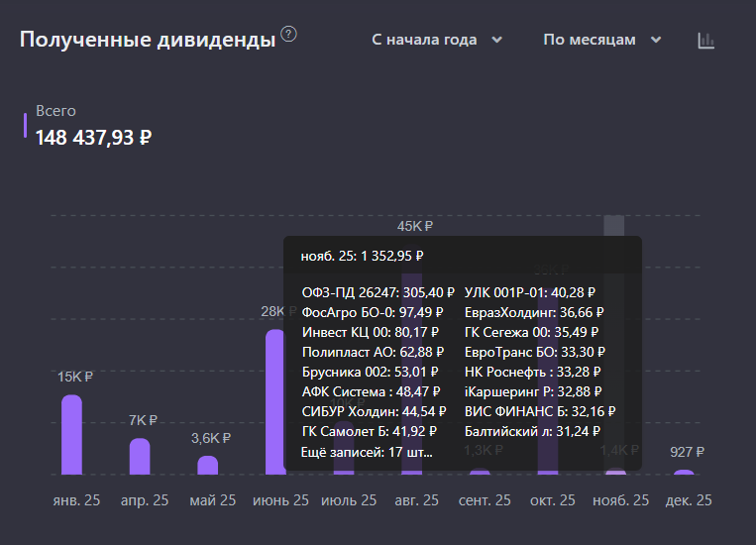Screen dimensions: 756x545
Task: Click the Брусника 002: 53,01 ₽ entry
Action: click(371, 372)
